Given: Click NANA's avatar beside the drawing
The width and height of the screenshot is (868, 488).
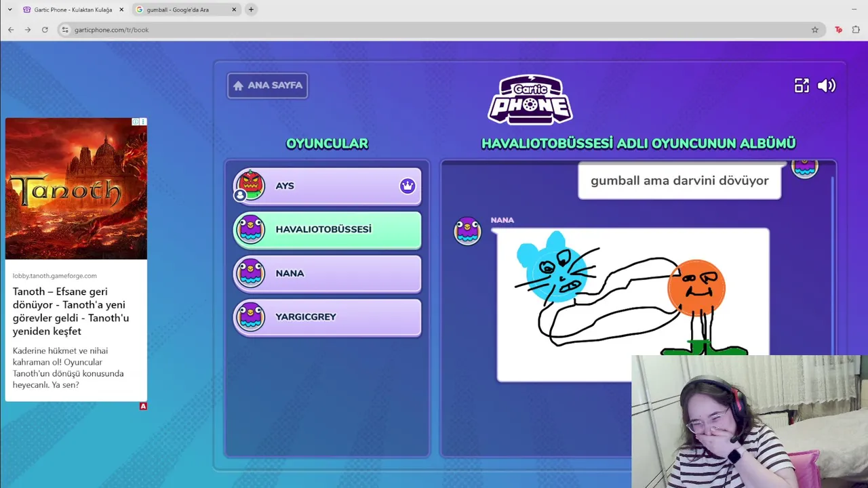Looking at the screenshot, I should (x=467, y=230).
